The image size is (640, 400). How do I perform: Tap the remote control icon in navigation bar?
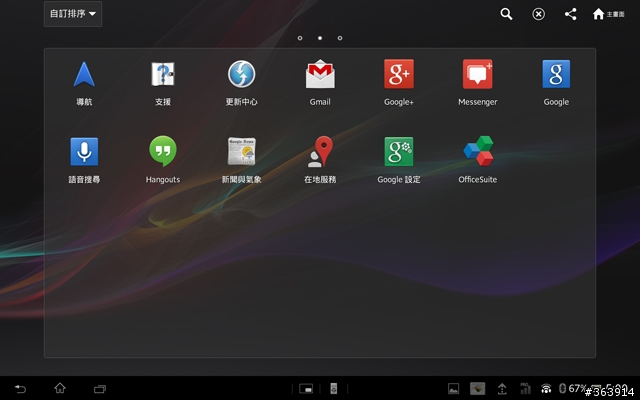pos(334,389)
